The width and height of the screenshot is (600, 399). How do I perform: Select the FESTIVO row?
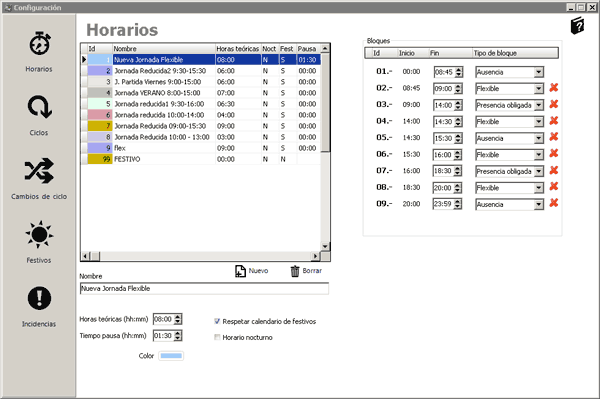click(x=201, y=159)
